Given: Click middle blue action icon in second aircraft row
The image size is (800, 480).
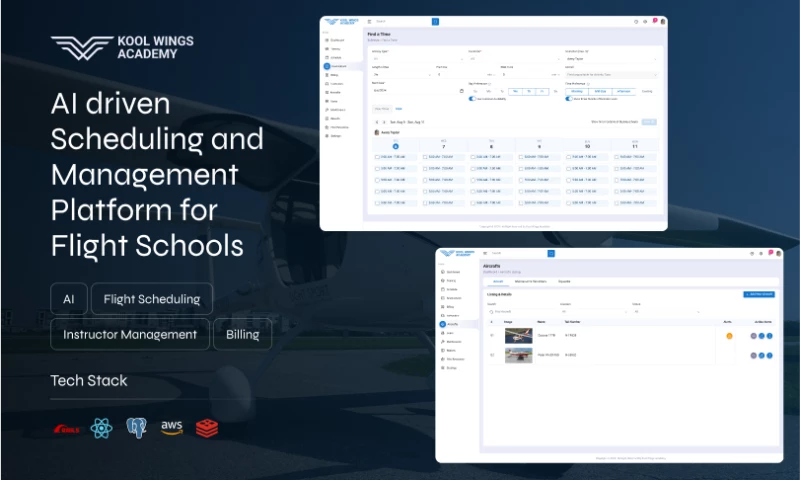Looking at the screenshot, I should (761, 355).
